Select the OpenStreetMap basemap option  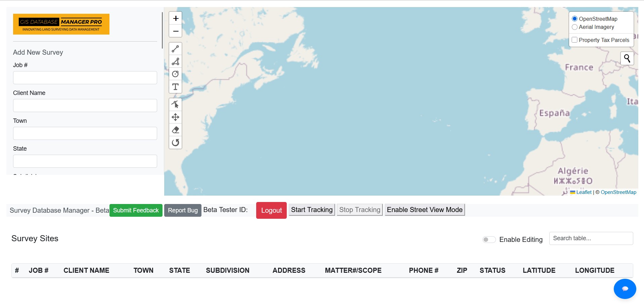coord(574,19)
